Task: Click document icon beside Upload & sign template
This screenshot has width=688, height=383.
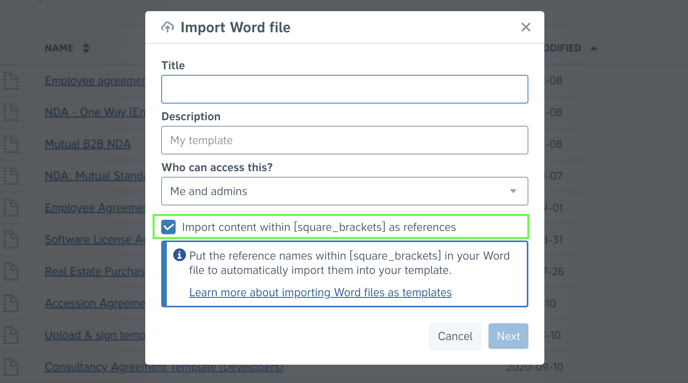Action: point(11,335)
